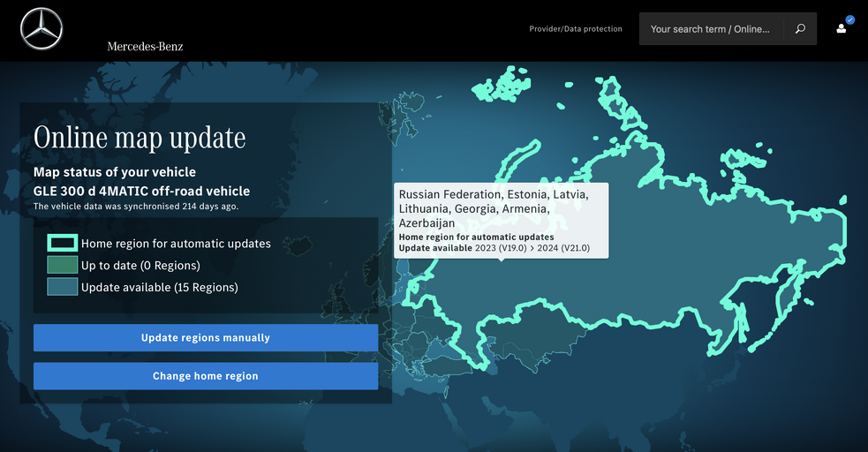Click the Mercedes-Benz star logo
868x452 pixels.
pyautogui.click(x=42, y=29)
